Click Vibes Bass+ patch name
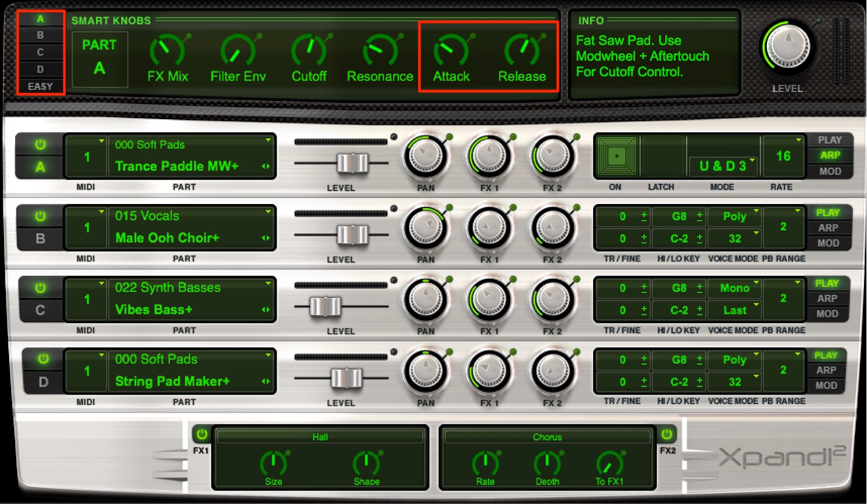The width and height of the screenshot is (867, 504). click(153, 309)
